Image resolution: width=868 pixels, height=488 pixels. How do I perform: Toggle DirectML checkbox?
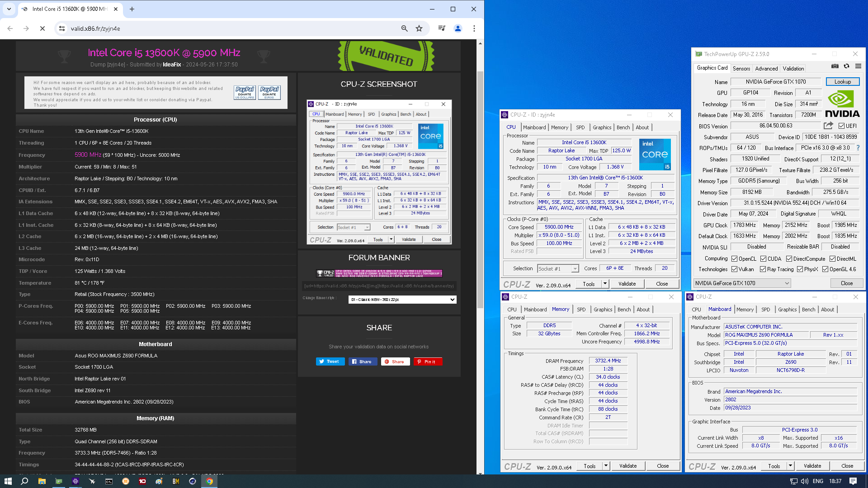tap(832, 259)
